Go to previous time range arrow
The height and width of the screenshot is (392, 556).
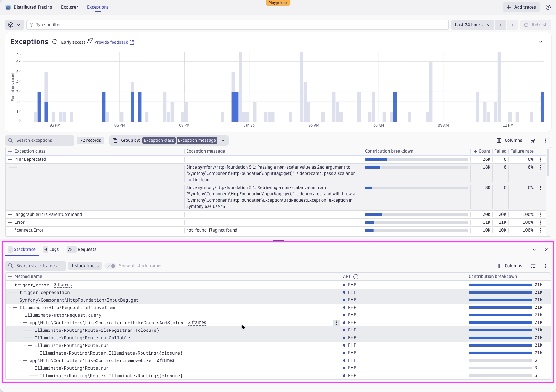[500, 25]
